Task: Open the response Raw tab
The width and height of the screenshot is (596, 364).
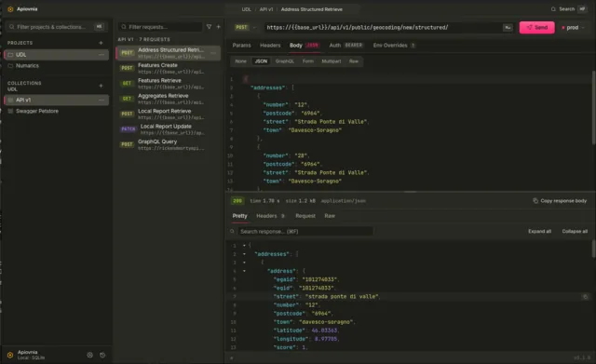Action: [330, 216]
